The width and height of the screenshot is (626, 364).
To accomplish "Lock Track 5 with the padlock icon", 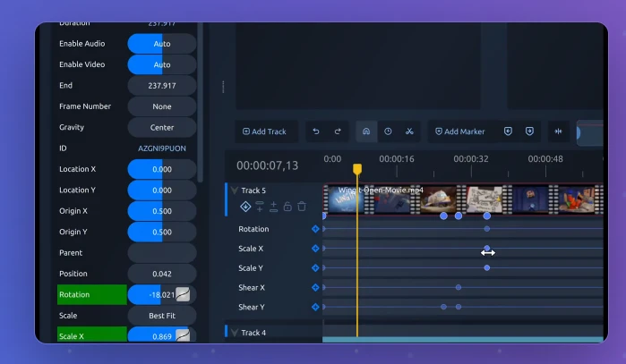I will tap(287, 206).
